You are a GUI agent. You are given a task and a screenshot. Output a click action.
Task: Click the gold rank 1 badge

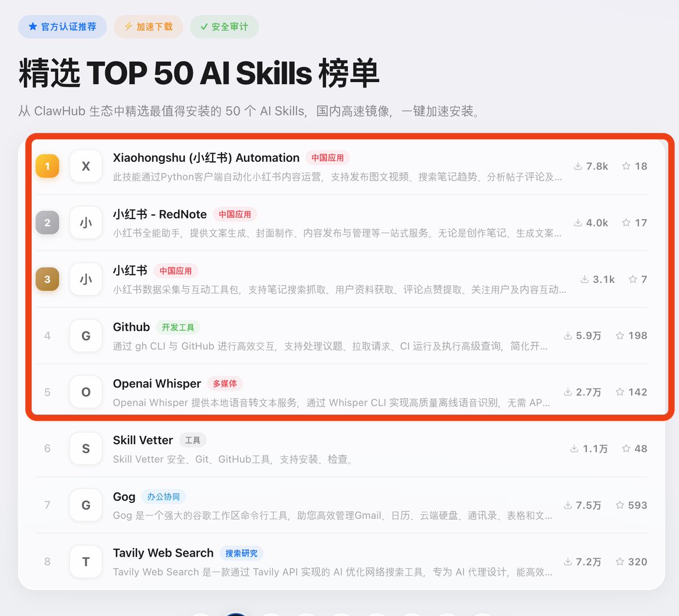48,166
